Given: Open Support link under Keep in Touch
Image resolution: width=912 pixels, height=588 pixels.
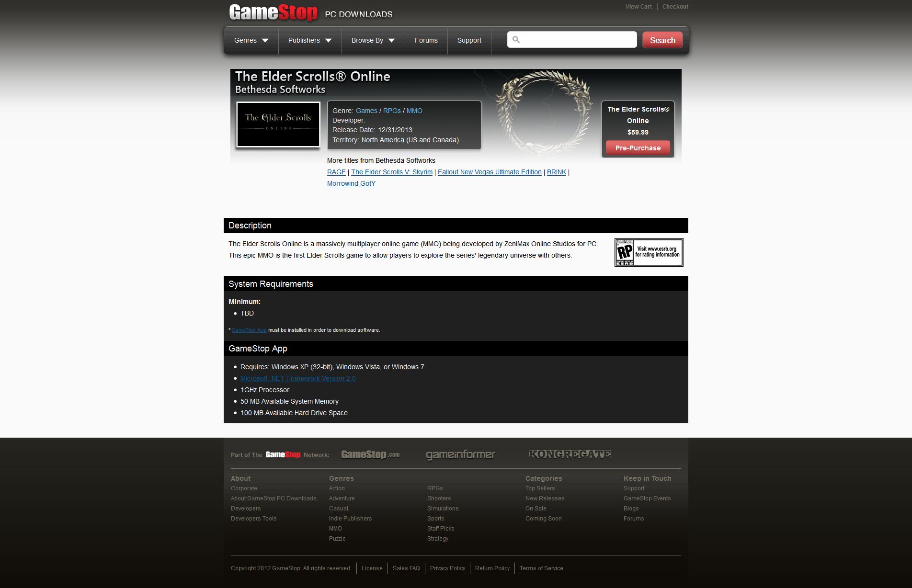Looking at the screenshot, I should [634, 488].
